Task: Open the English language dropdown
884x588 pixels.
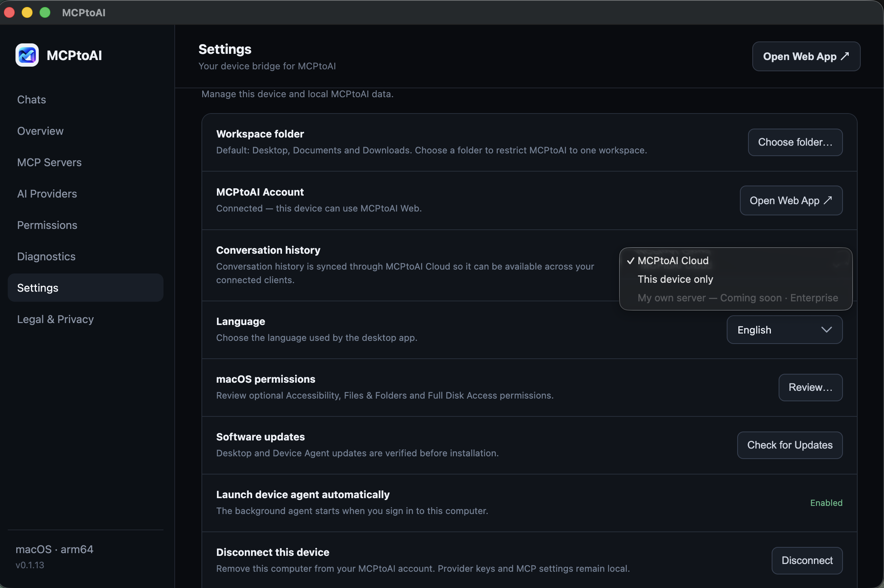Action: pyautogui.click(x=784, y=330)
